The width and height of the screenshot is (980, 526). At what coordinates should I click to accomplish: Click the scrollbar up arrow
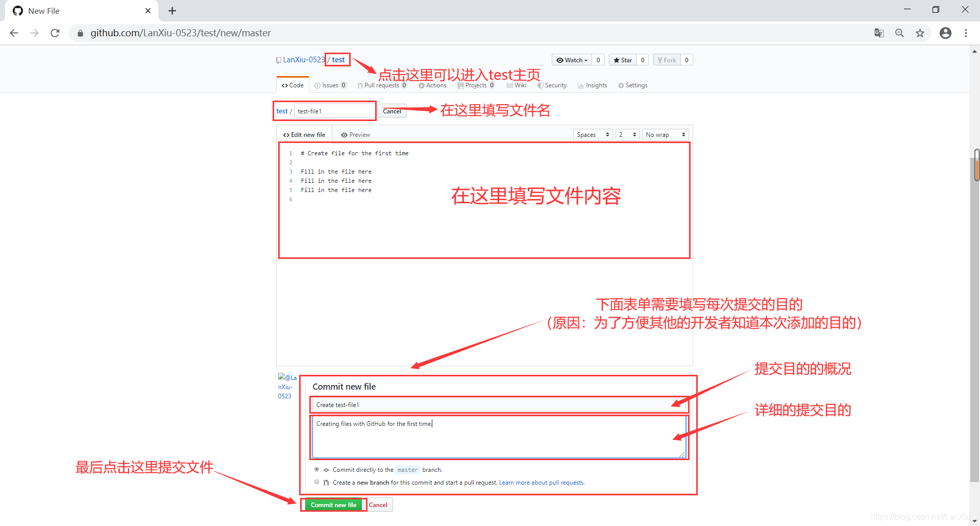[975, 51]
